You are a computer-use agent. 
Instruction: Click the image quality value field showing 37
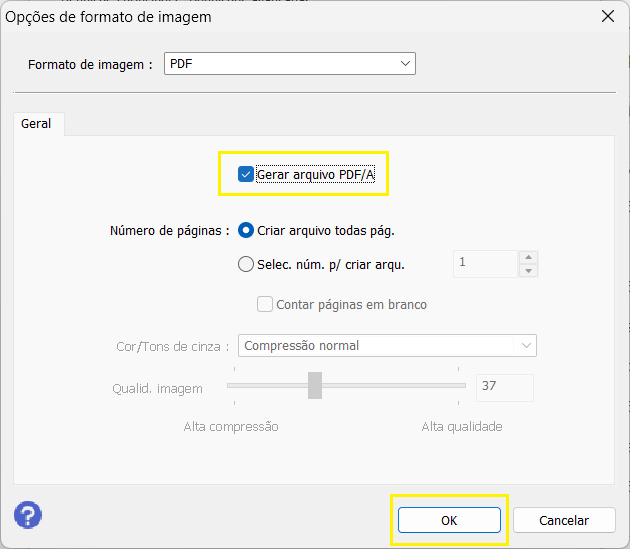505,387
